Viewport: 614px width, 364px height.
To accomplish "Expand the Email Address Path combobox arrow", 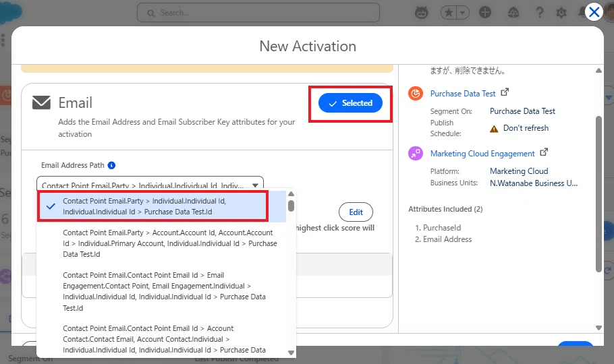I will coord(255,185).
